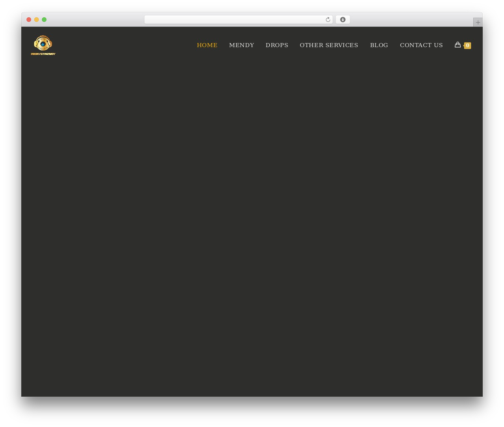Click the site logo in the header
This screenshot has height=427, width=504.
click(x=43, y=45)
